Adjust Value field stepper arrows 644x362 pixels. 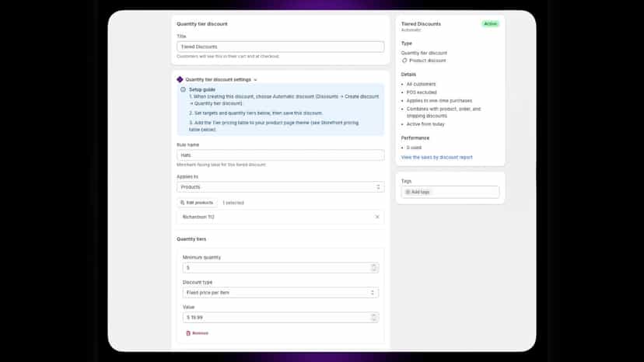[x=373, y=317]
